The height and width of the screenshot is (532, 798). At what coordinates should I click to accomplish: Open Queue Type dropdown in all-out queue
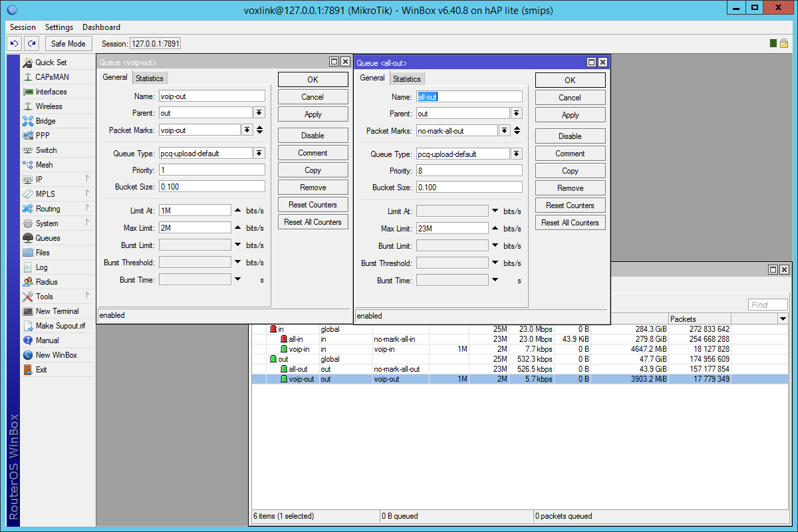(517, 154)
